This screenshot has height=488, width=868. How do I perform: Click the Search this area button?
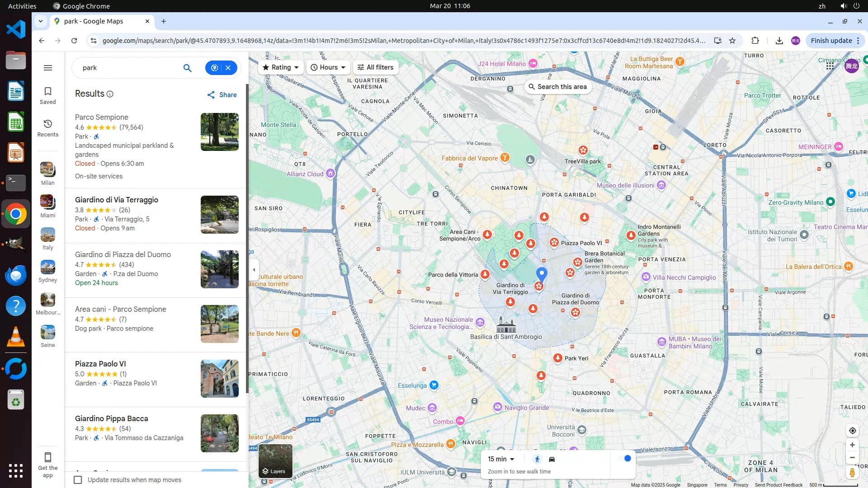558,87
